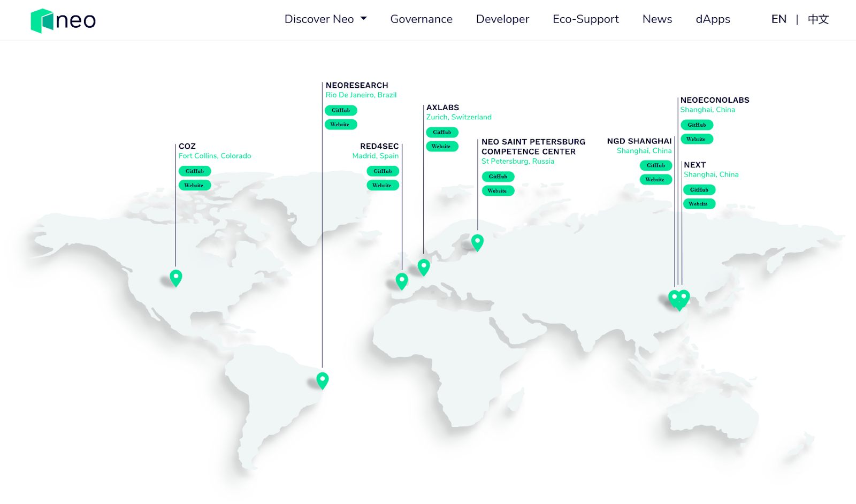Viewport: 856px width, 504px height.
Task: Expand the Discover Neo dropdown arrow
Action: click(364, 19)
